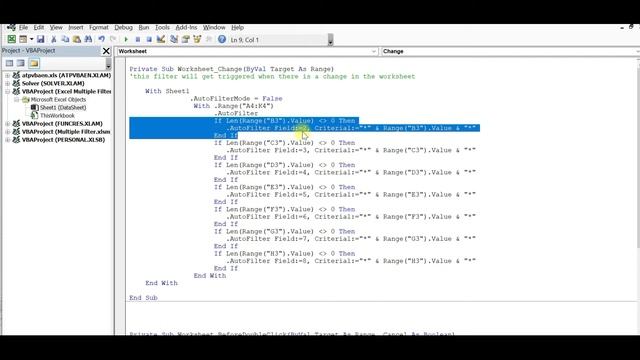Toggle Design Mode icon
640x360 pixels.
161,39
